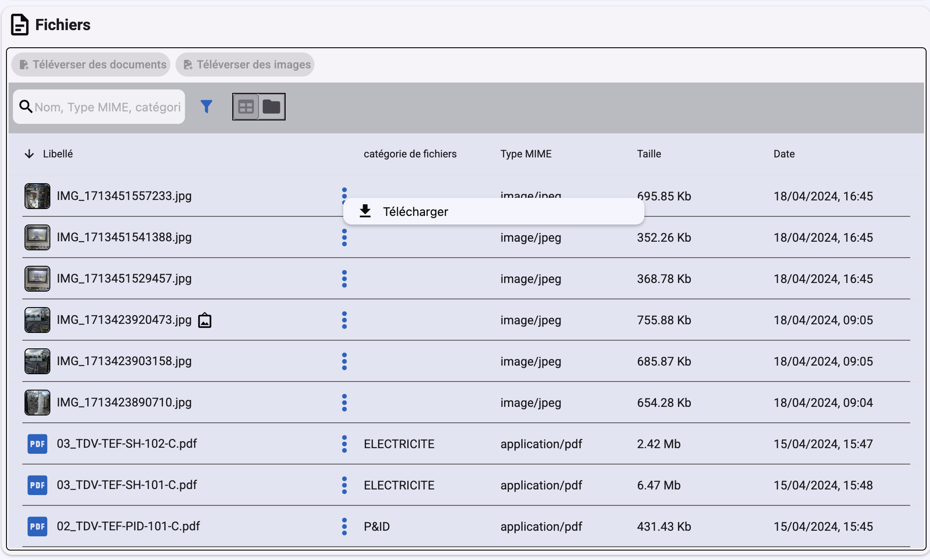Sort by Type MIME column header
Viewport: 930px width, 560px height.
click(526, 154)
